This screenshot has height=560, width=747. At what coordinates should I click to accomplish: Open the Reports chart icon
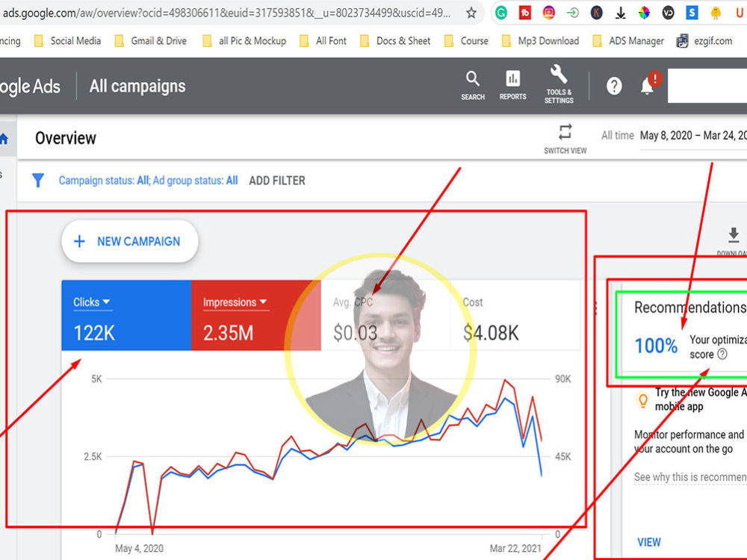pos(512,86)
